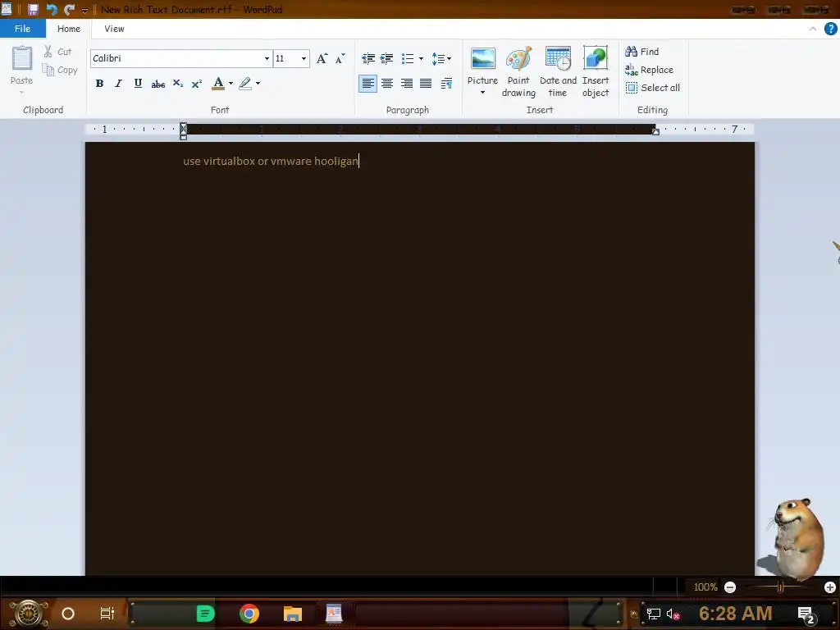Launch Google Chrome from the taskbar
Viewport: 840px width, 630px height.
pos(249,614)
